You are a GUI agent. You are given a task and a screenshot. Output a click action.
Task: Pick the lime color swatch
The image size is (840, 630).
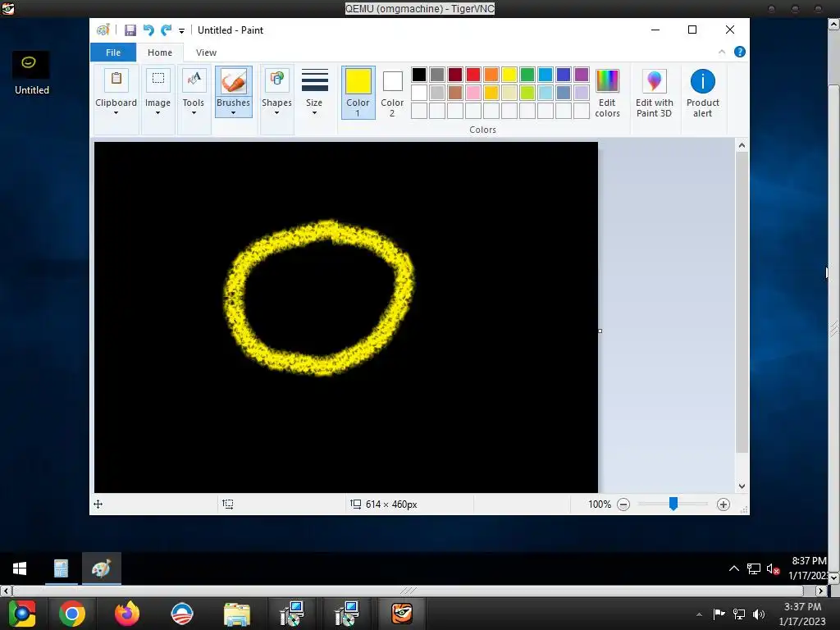527,93
